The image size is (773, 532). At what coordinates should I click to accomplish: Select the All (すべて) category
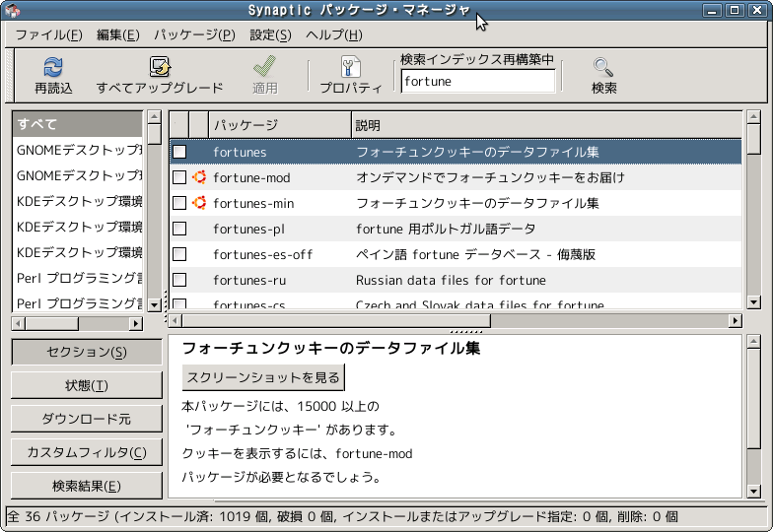78,124
